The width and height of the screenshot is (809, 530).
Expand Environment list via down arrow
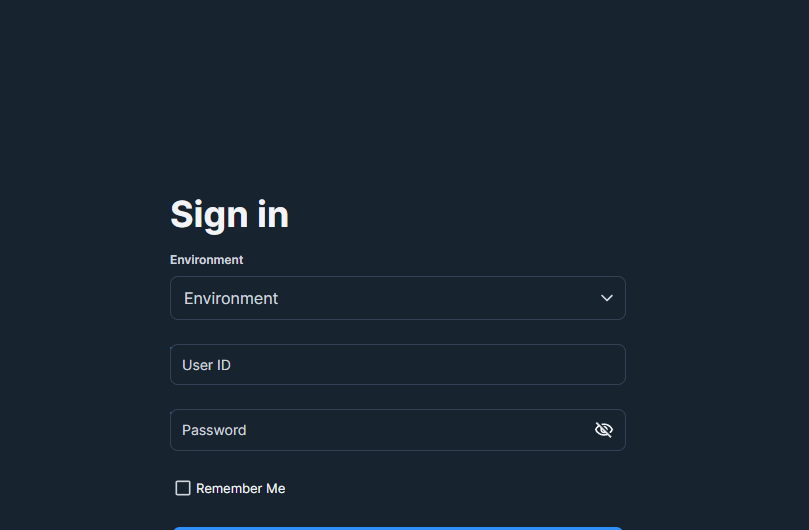(606, 298)
